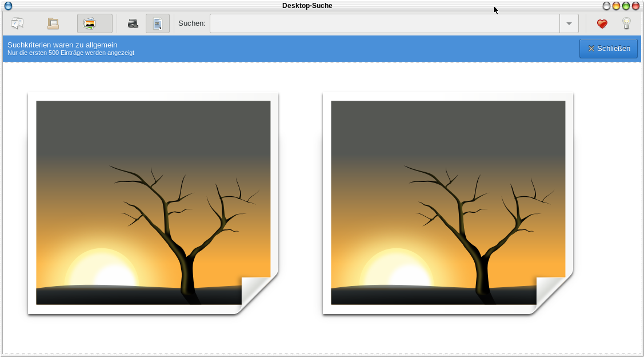
Task: Toggle the document content search icon
Action: click(158, 23)
